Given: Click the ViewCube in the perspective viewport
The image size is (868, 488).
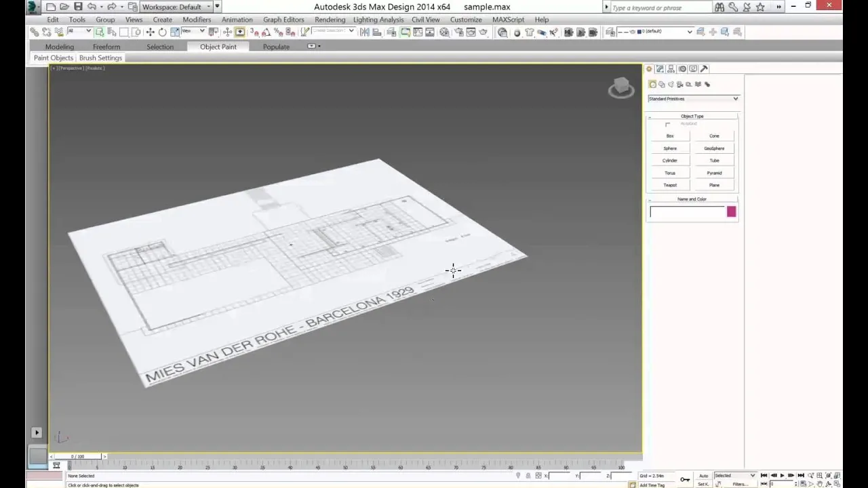Looking at the screenshot, I should tap(620, 88).
